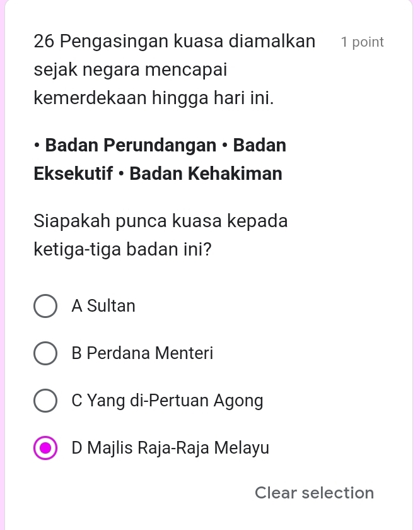Image resolution: width=420 pixels, height=530 pixels.
Task: Click the question number 26
Action: [45, 42]
